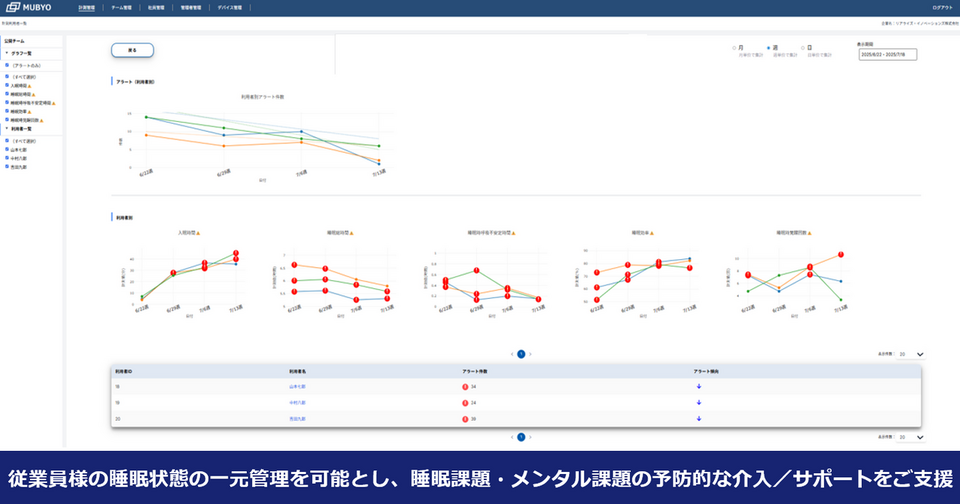Select the 日 daily aggregation radio button

click(803, 47)
